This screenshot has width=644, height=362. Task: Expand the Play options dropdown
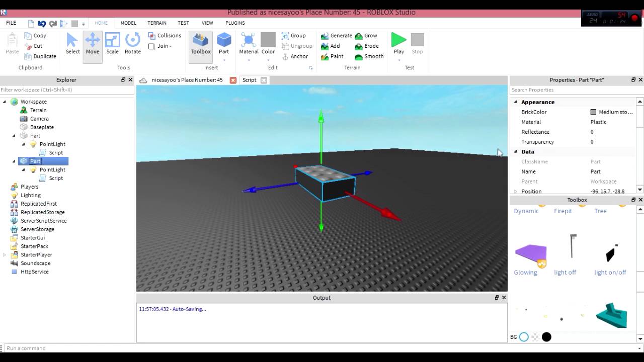click(x=399, y=60)
